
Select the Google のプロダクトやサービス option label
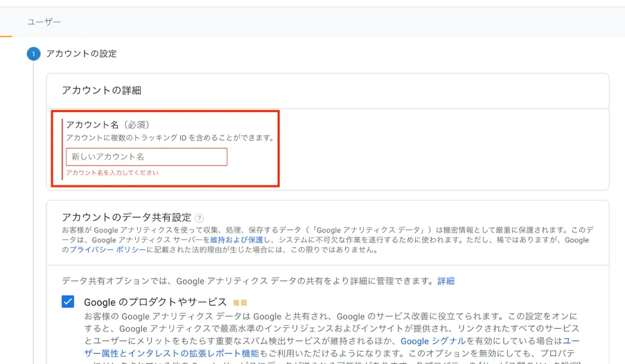point(155,302)
